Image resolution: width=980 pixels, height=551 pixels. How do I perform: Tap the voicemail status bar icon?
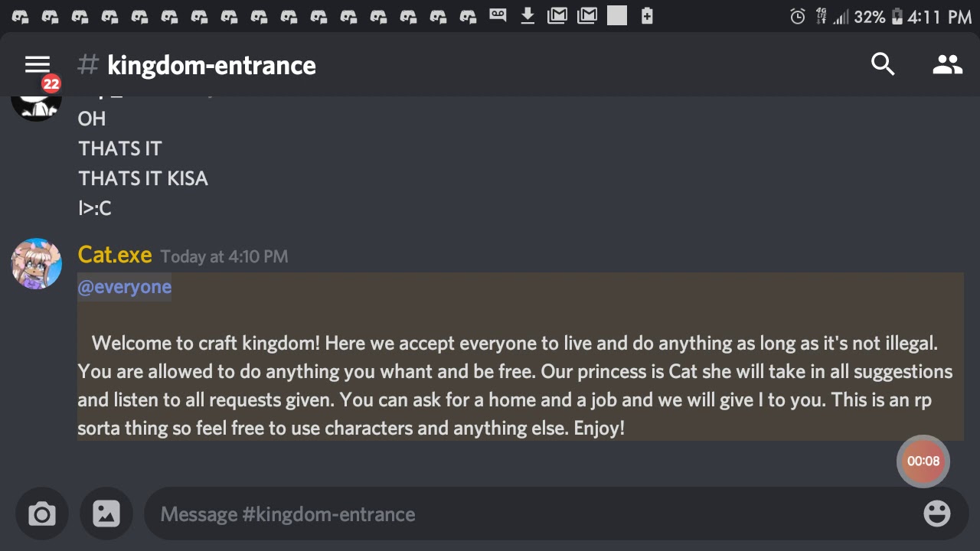tap(498, 15)
